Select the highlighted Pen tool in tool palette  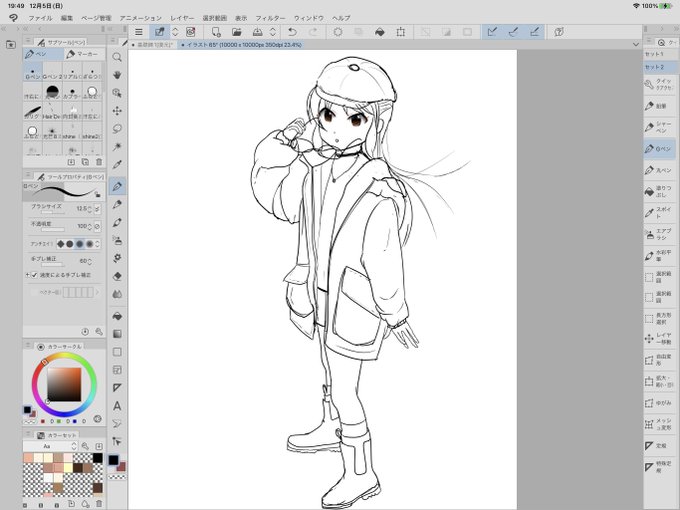pos(117,186)
